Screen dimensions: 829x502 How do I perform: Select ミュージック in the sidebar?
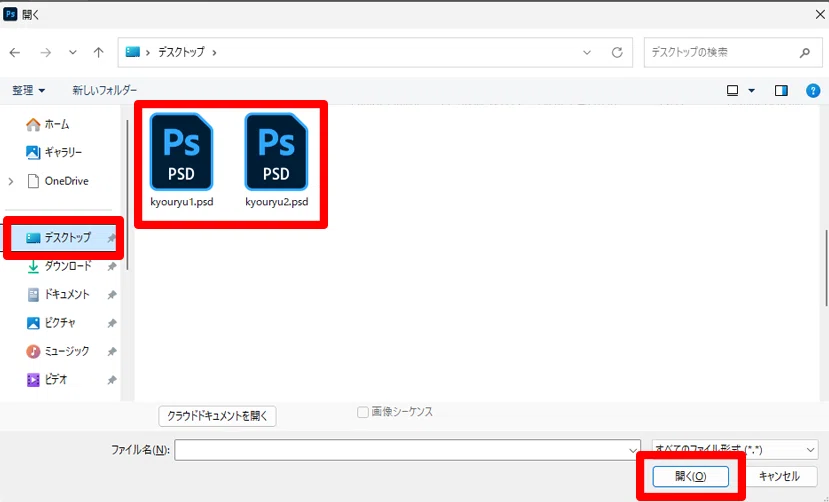58,351
